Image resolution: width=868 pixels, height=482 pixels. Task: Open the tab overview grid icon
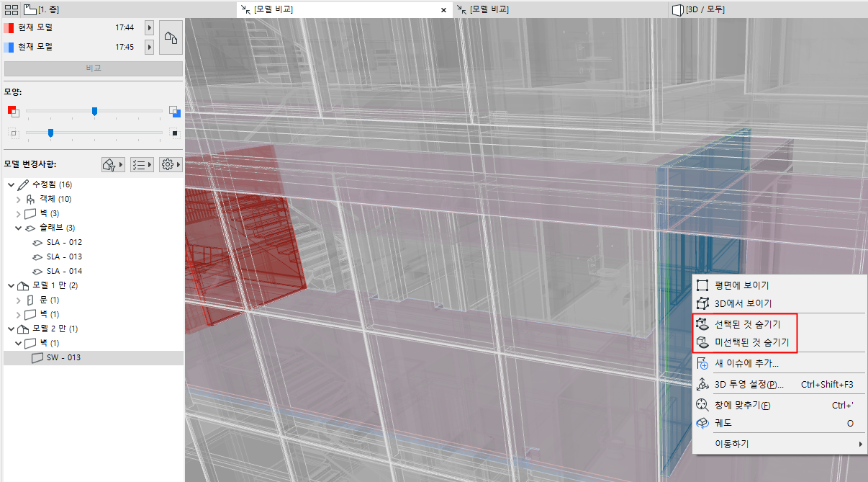click(11, 9)
